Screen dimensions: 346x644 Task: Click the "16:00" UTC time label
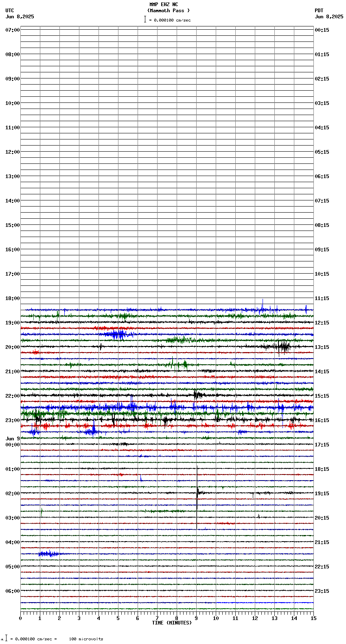coord(13,250)
